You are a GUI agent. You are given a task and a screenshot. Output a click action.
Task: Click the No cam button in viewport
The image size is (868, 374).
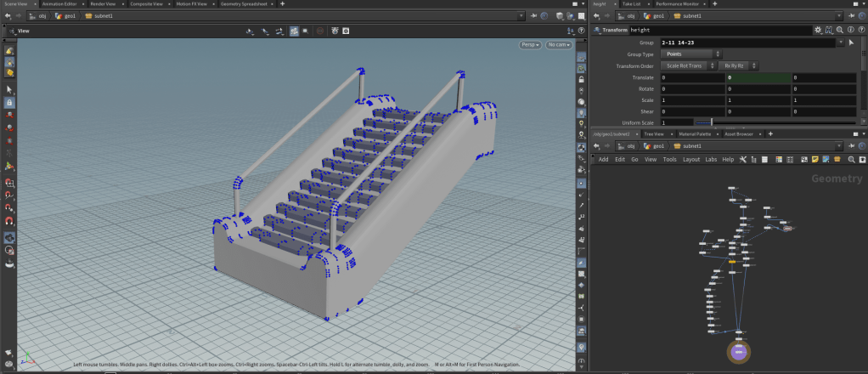pyautogui.click(x=559, y=44)
